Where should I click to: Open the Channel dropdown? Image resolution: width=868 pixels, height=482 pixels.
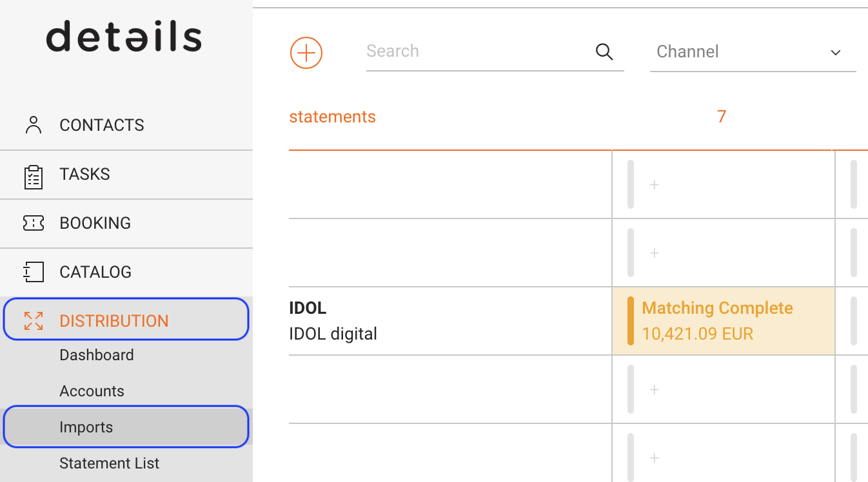pos(753,52)
